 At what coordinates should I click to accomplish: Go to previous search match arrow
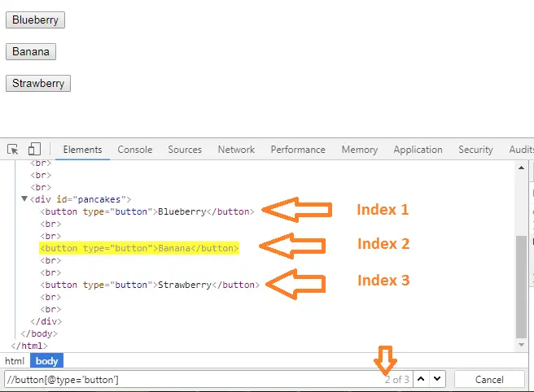point(421,379)
